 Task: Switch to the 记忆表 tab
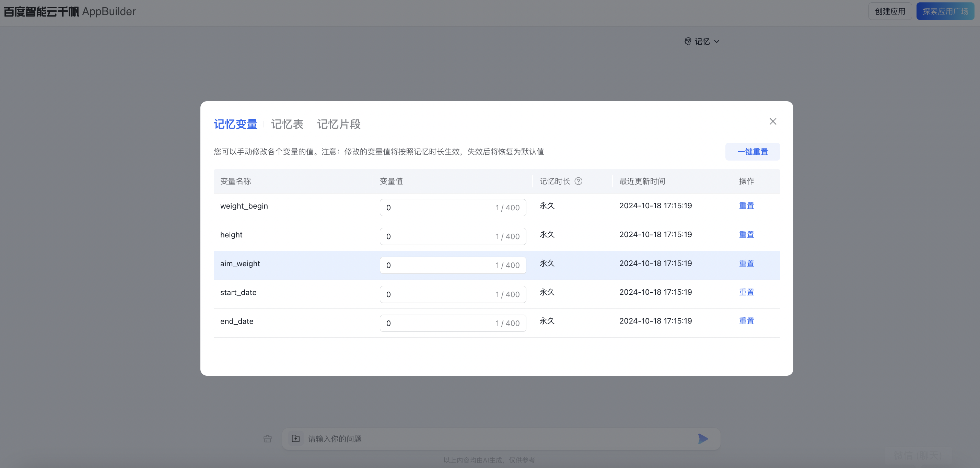click(287, 124)
